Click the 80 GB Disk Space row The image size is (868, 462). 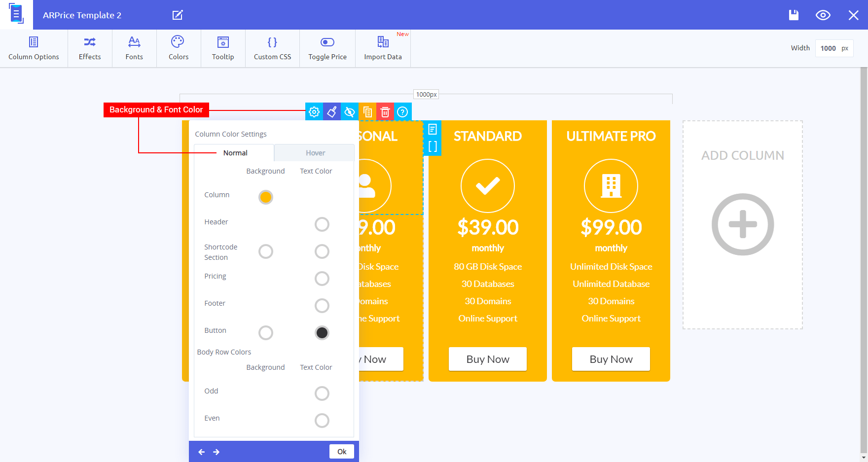pyautogui.click(x=488, y=267)
